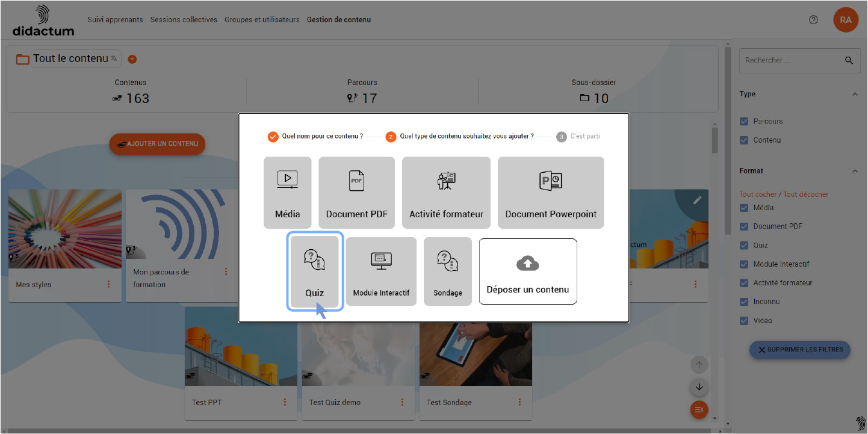Uncheck the Parcours type filter
This screenshot has height=434, width=868.
(745, 122)
